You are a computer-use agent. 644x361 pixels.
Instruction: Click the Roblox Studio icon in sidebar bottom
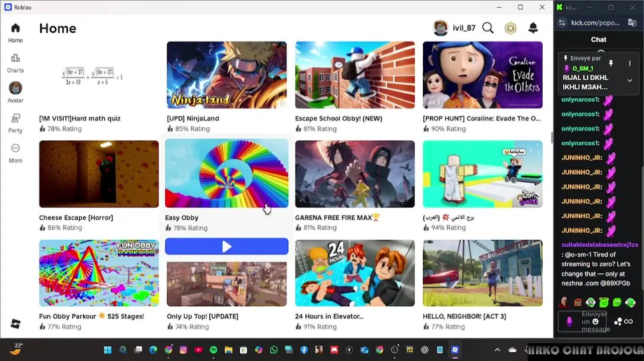pos(16,324)
